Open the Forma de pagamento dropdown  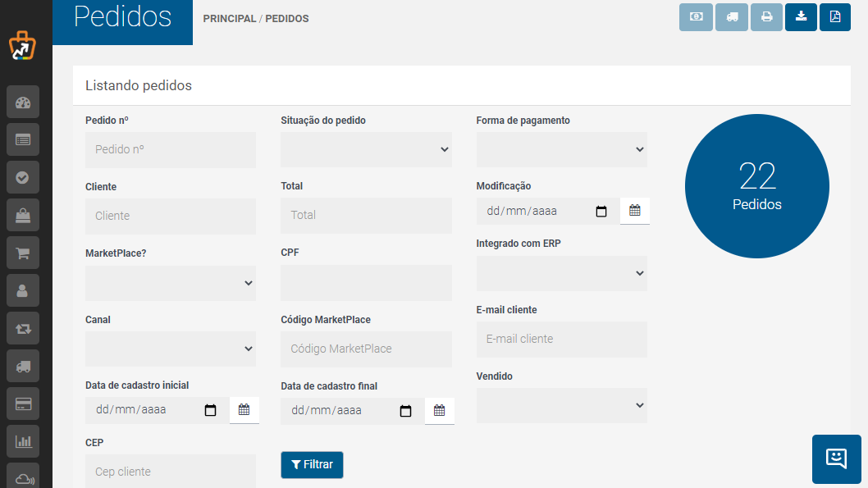click(561, 149)
